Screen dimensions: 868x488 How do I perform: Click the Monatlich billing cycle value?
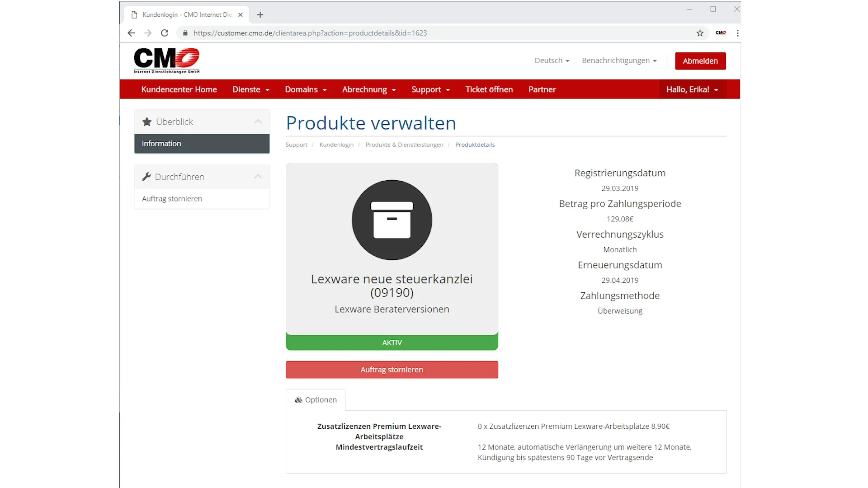coord(620,250)
